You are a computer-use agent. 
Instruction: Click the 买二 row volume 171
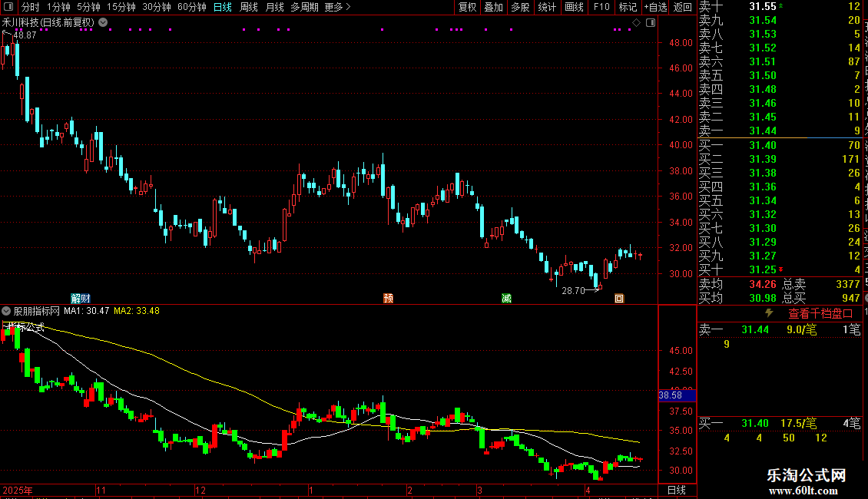coord(851,159)
